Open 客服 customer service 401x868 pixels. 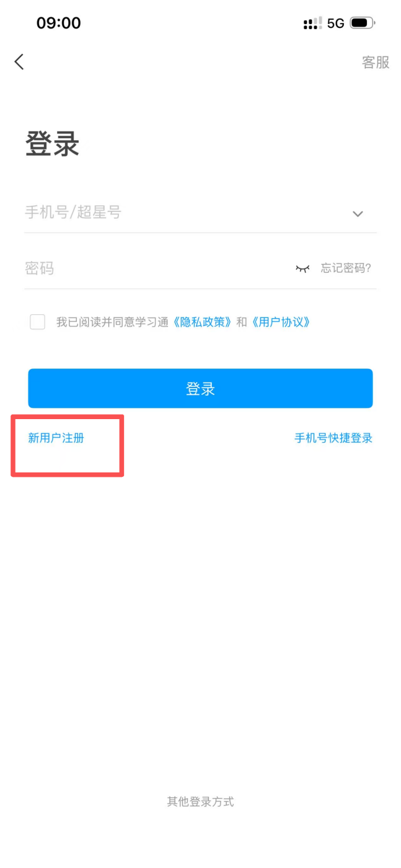376,62
